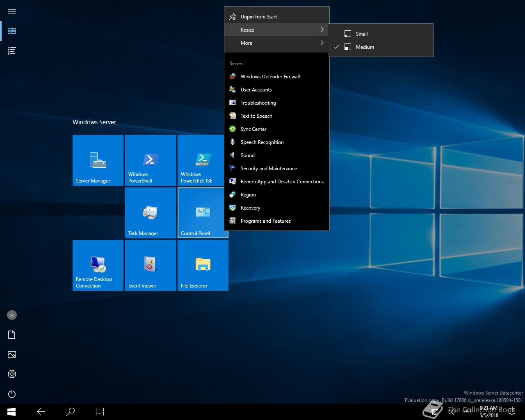The width and height of the screenshot is (525, 420).
Task: Open the user account icon
Action: (x=12, y=315)
